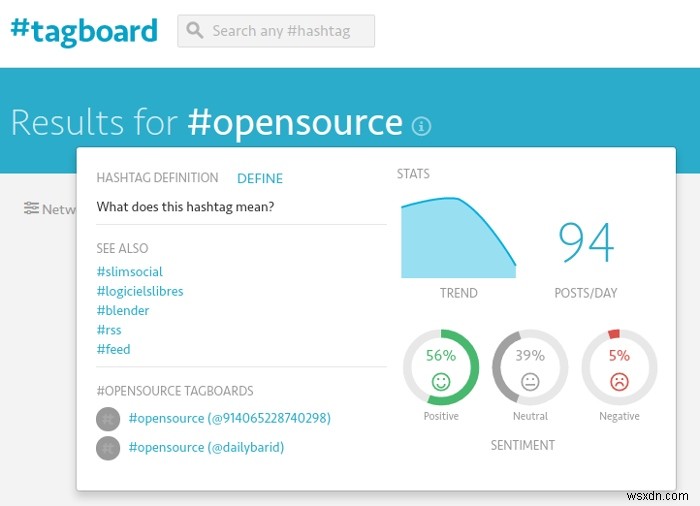Viewport: 700px width, 506px height.
Task: Click avatar icon for @dailybarid tagboard
Action: click(x=108, y=448)
